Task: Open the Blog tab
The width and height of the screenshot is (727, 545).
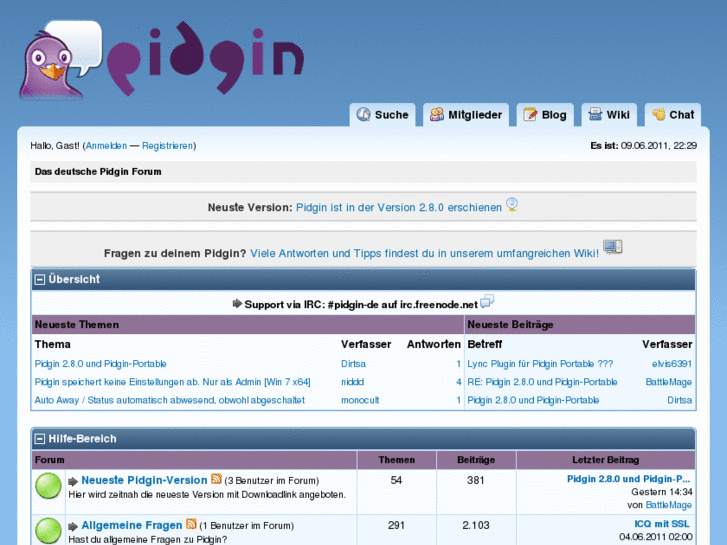Action: (545, 115)
